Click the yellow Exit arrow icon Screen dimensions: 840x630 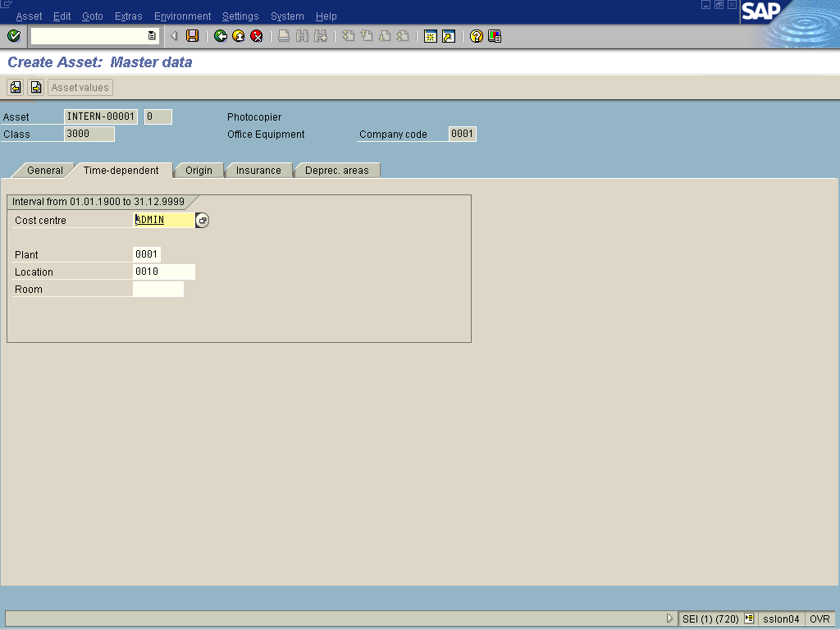tap(238, 36)
